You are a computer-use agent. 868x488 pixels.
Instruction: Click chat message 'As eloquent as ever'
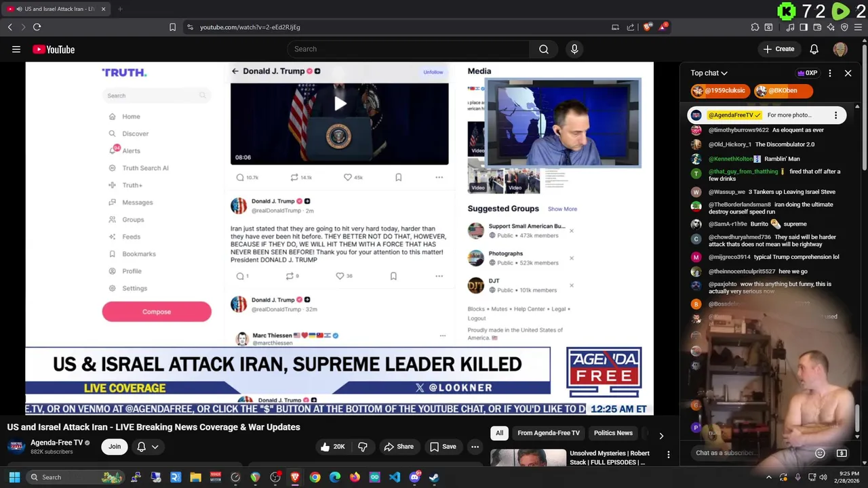click(798, 130)
